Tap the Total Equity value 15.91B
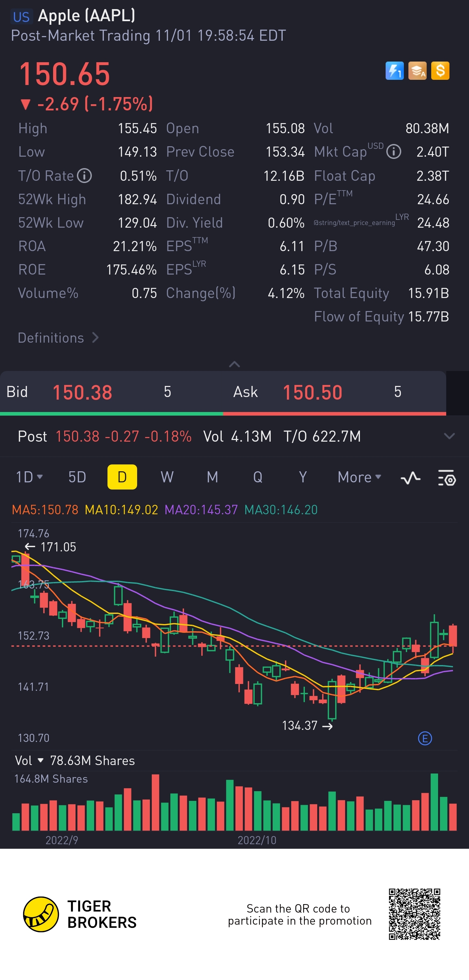469x980 pixels. click(429, 293)
